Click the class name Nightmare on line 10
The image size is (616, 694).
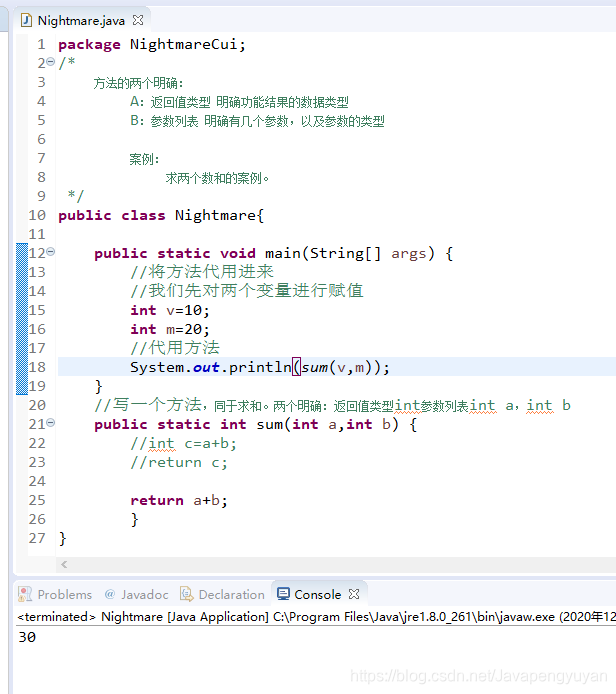[215, 215]
